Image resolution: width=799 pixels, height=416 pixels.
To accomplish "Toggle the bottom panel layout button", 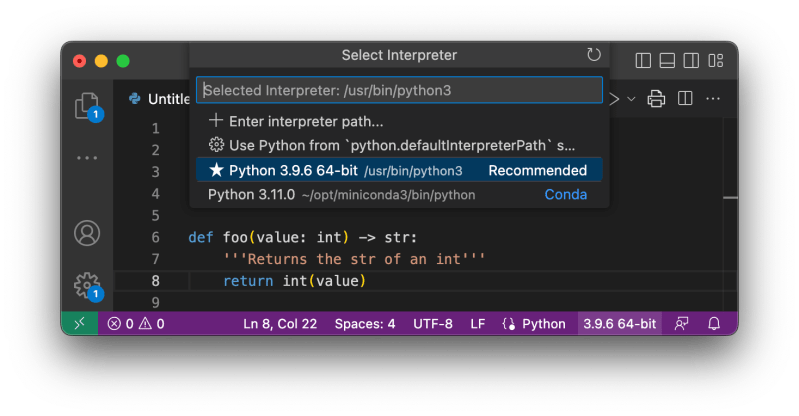I will (x=667, y=61).
